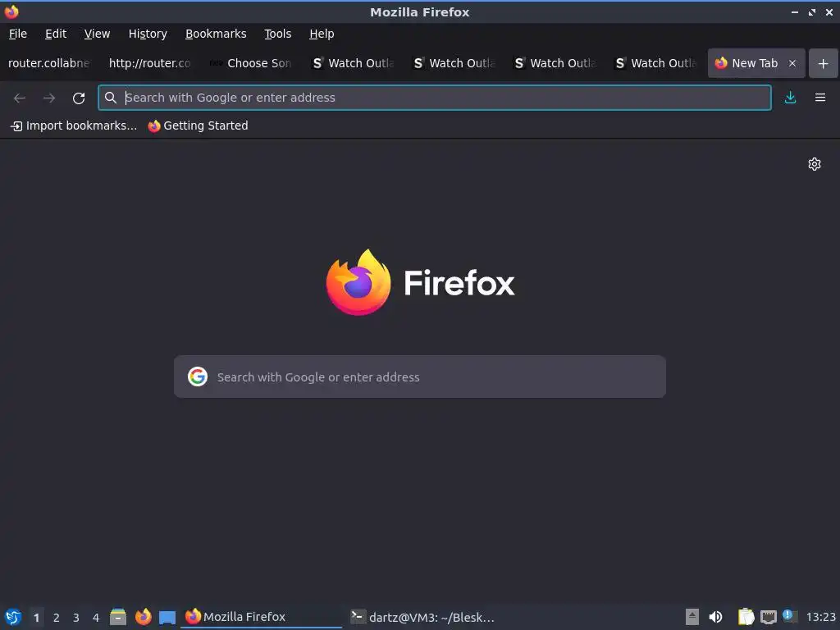Viewport: 840px width, 630px height.
Task: Switch to virtual desktop 4
Action: click(x=96, y=618)
